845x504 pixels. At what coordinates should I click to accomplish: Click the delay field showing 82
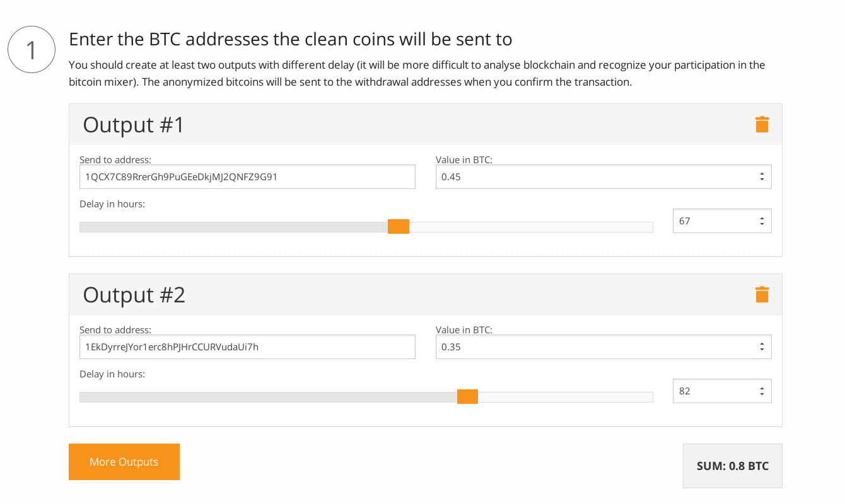(713, 391)
